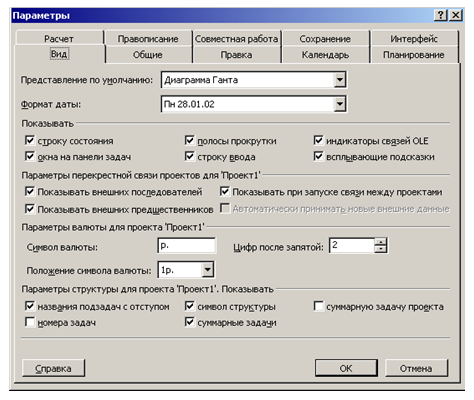Toggle the "строку состояния" checkbox

[30, 140]
